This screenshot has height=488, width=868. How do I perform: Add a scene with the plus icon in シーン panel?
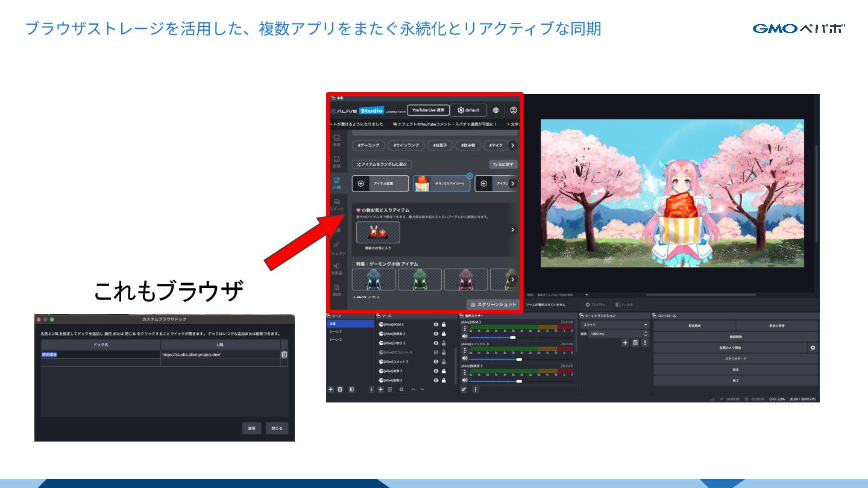point(330,389)
